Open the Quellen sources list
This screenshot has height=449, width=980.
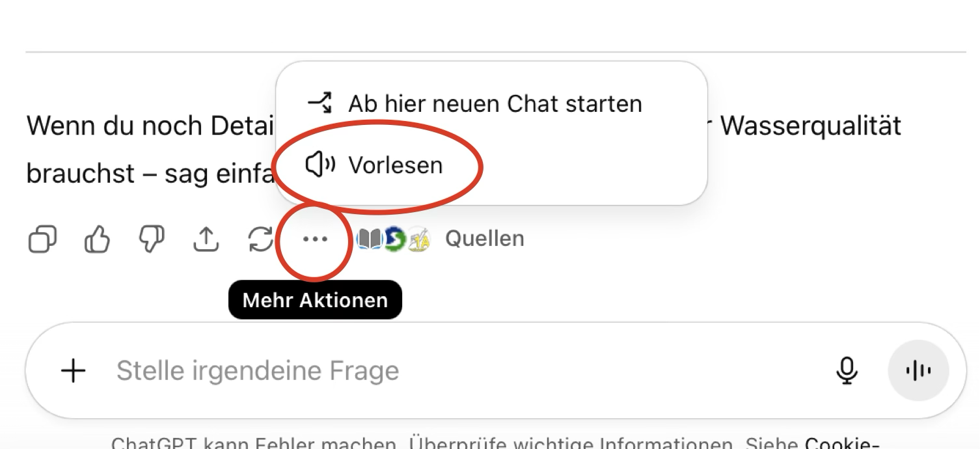tap(485, 239)
